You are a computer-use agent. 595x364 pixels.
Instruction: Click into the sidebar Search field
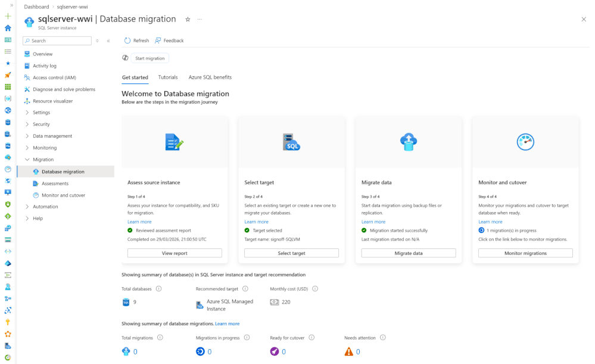click(57, 41)
